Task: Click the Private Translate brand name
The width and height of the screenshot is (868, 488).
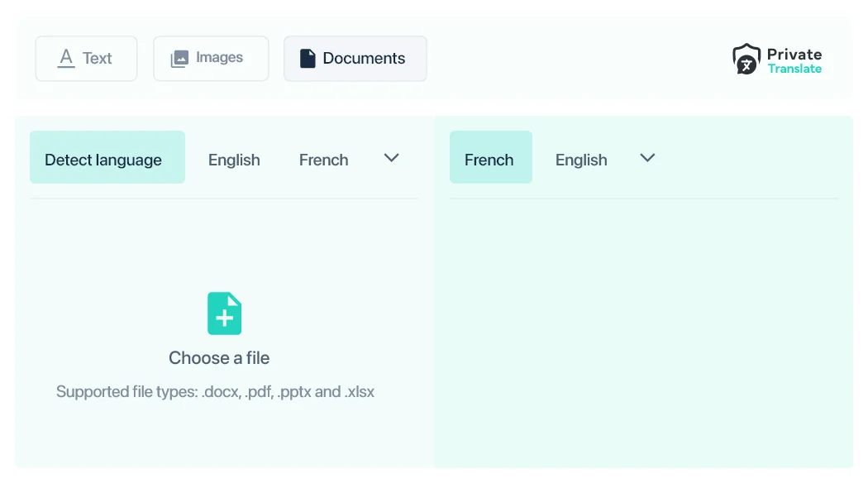Action: point(794,55)
